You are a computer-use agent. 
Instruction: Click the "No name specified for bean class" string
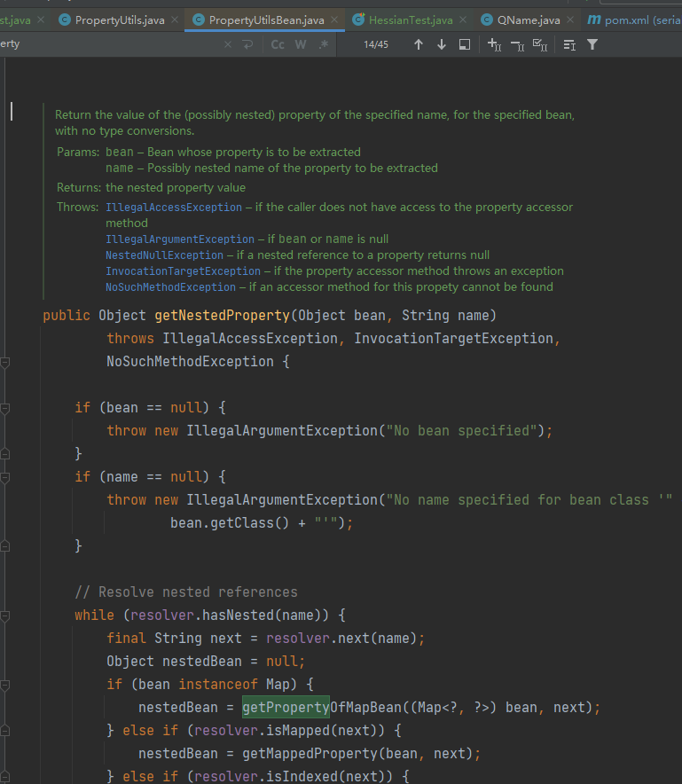(529, 500)
